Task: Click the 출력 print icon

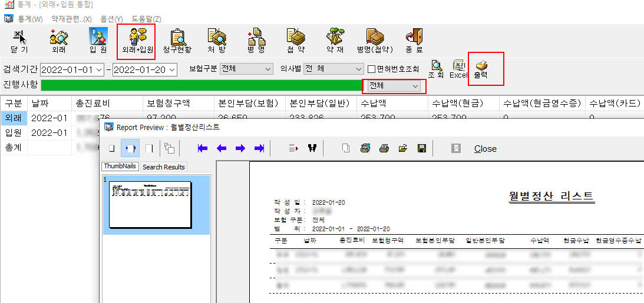Action: tap(482, 68)
